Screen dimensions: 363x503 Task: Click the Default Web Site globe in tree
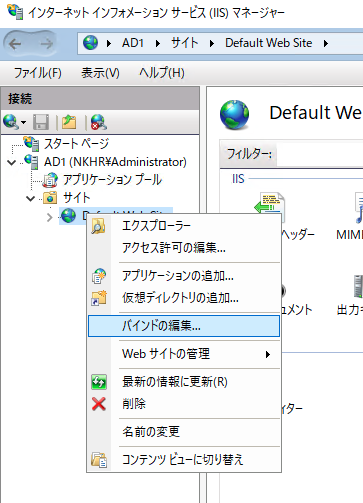(x=69, y=215)
